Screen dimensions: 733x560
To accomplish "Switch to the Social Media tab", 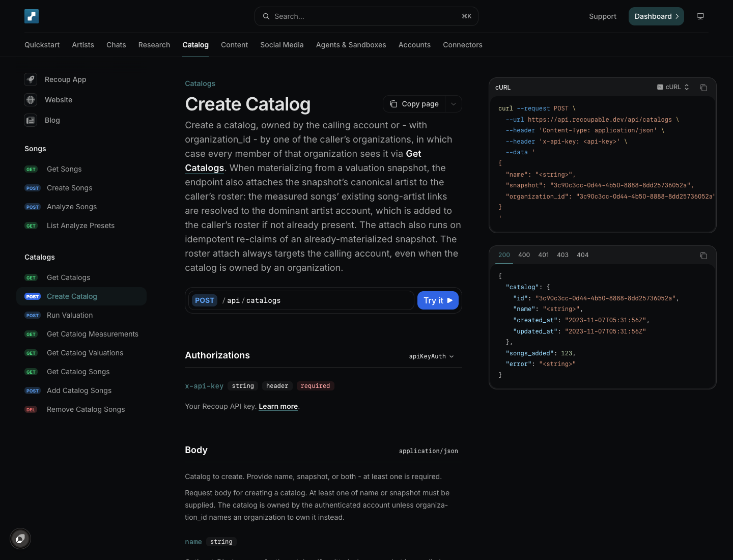I will [x=282, y=45].
